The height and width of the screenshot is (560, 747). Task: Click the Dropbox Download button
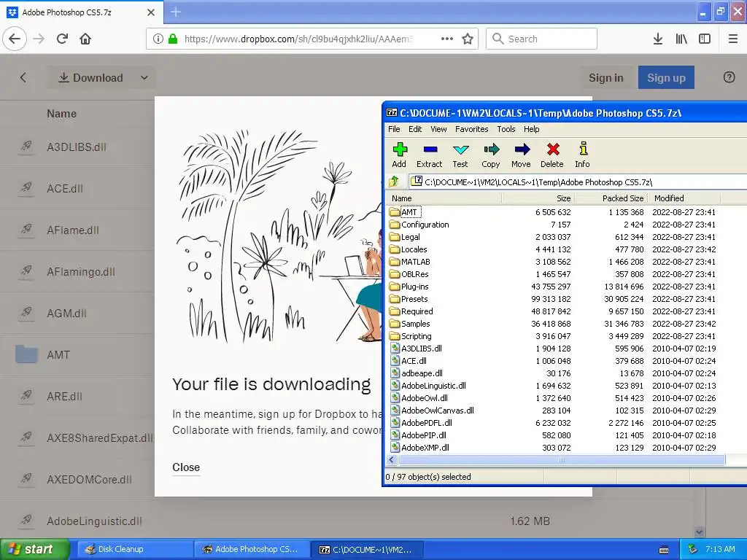pos(90,77)
